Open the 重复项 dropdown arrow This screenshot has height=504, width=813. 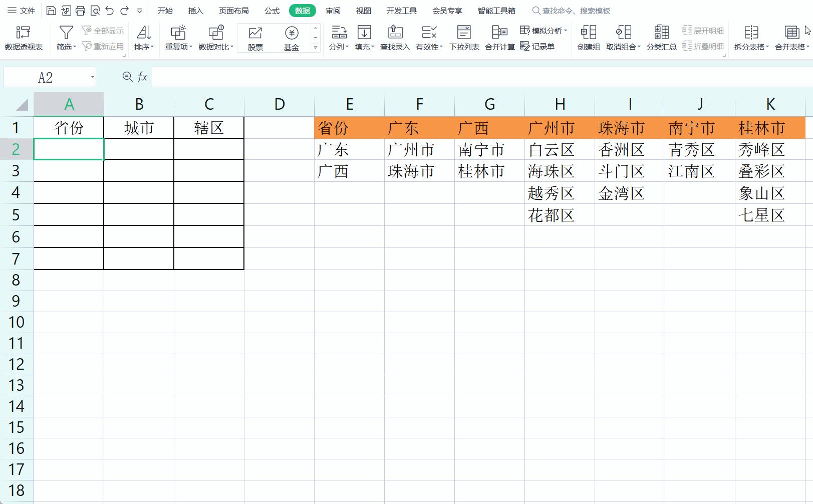[x=191, y=47]
